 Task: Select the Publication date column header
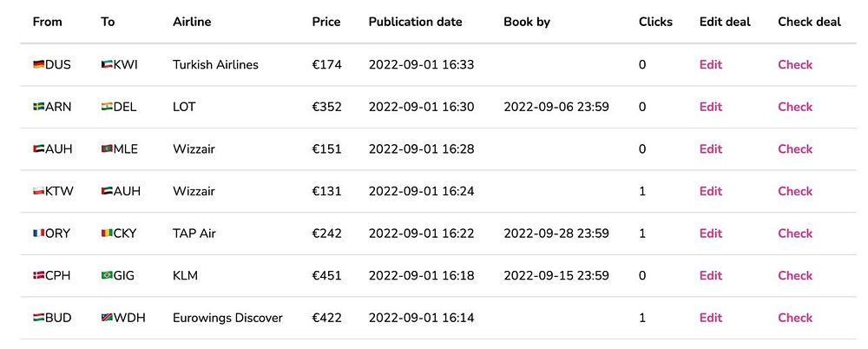tap(415, 23)
